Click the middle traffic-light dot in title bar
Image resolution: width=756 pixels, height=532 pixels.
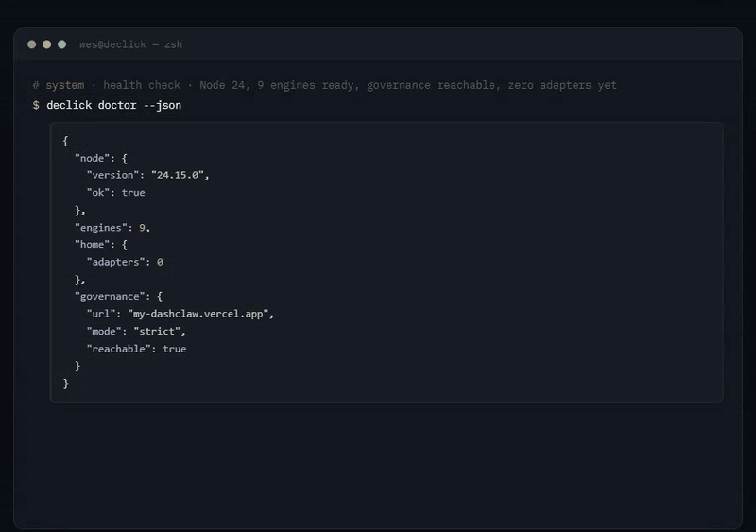point(46,44)
